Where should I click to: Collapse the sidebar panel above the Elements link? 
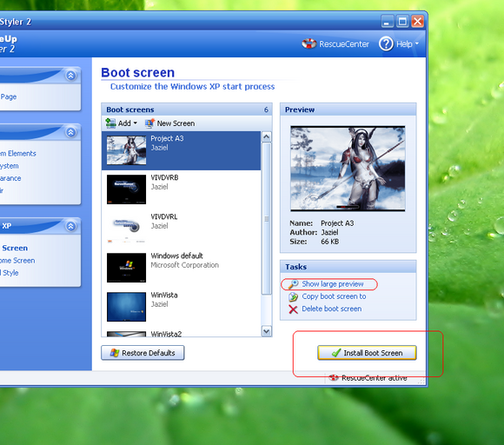pos(71,132)
